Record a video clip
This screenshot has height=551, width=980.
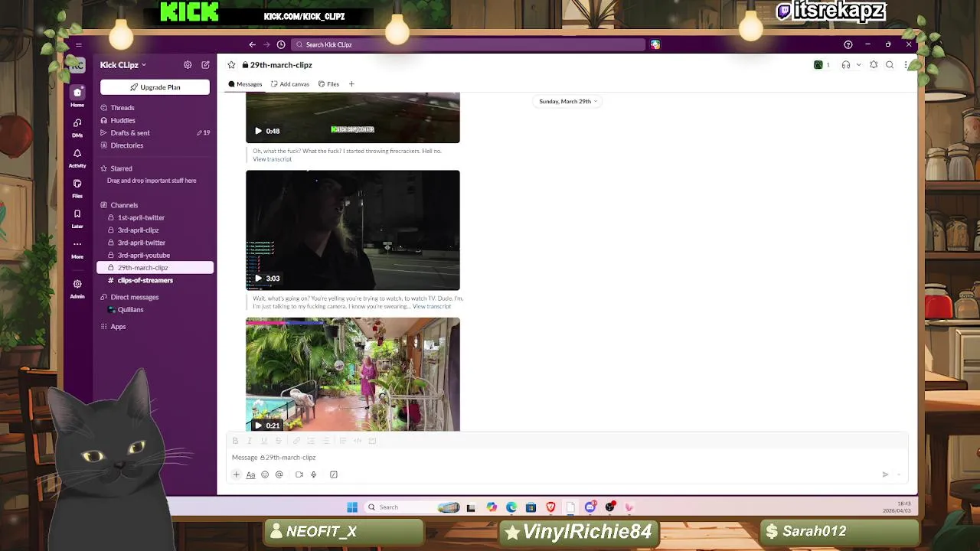point(299,474)
